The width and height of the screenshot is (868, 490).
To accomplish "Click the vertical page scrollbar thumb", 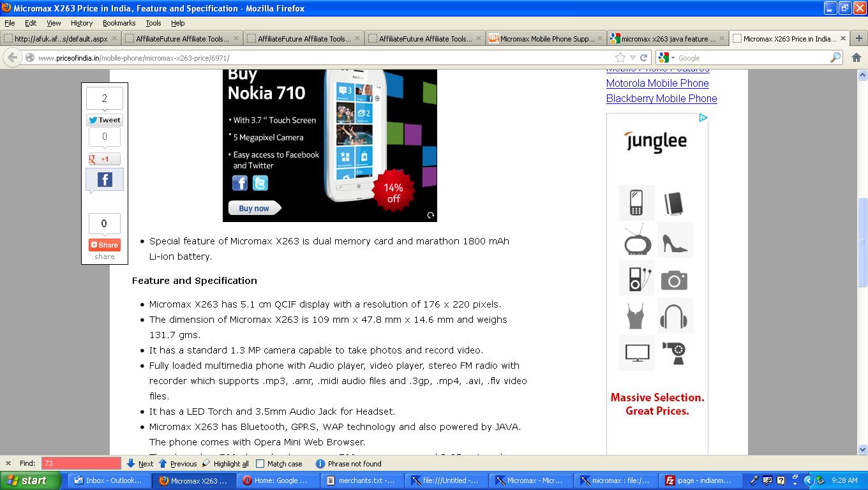I will (x=862, y=242).
